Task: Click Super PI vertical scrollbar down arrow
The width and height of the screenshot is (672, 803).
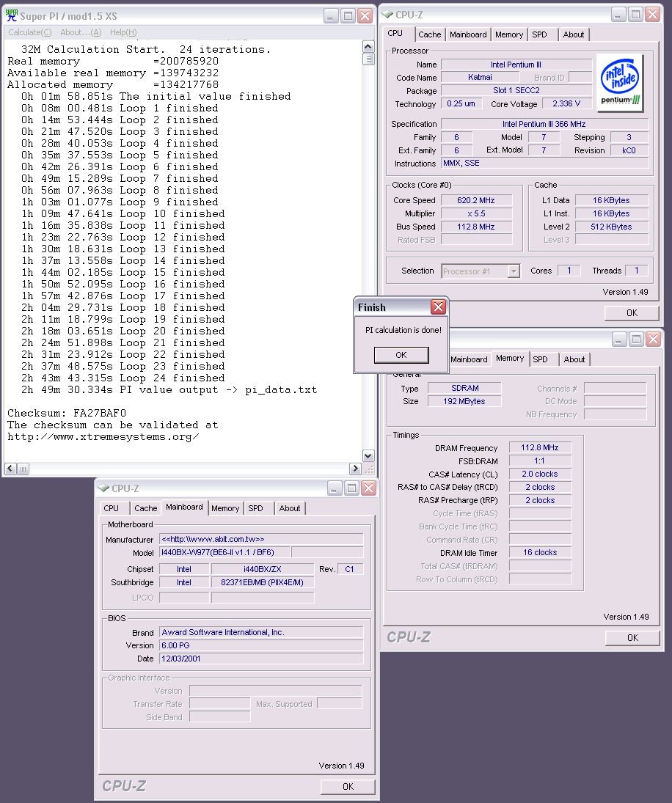Action: pyautogui.click(x=368, y=455)
